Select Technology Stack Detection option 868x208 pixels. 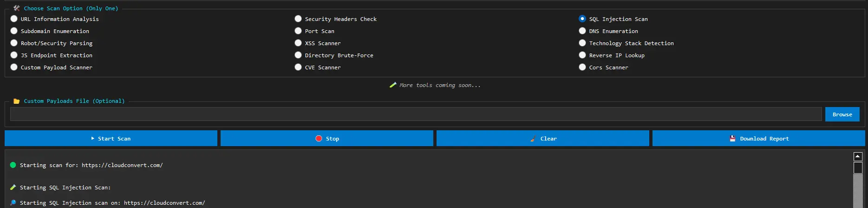(582, 43)
